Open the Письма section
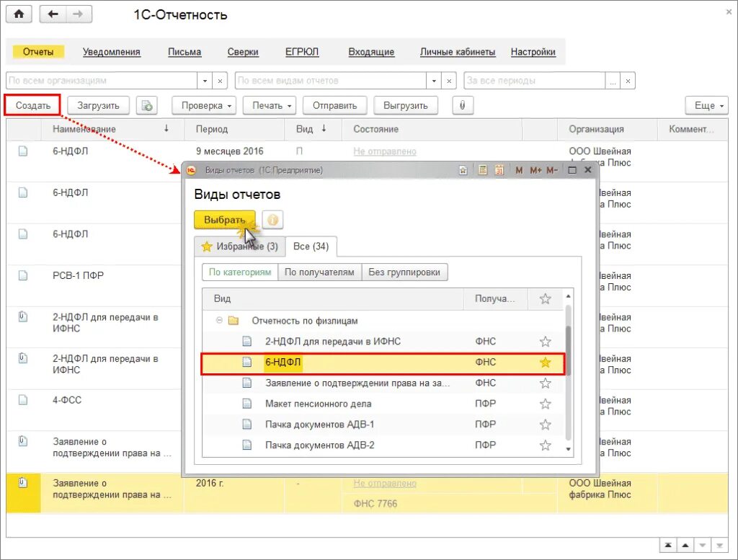This screenshot has width=738, height=560. pos(184,52)
